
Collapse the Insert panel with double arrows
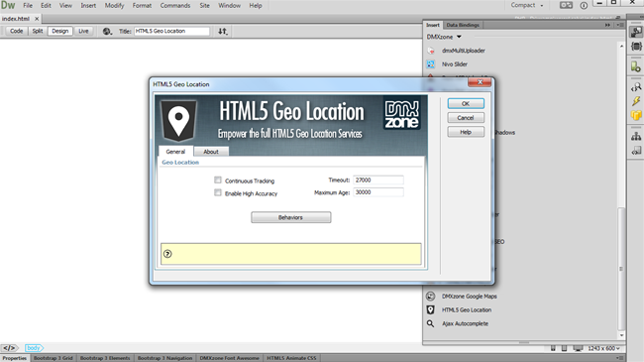[x=607, y=25]
